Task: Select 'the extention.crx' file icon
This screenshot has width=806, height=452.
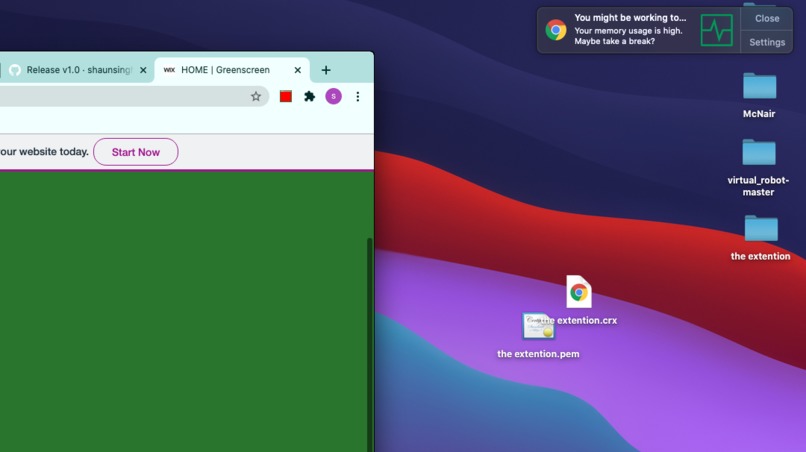Action: tap(579, 292)
